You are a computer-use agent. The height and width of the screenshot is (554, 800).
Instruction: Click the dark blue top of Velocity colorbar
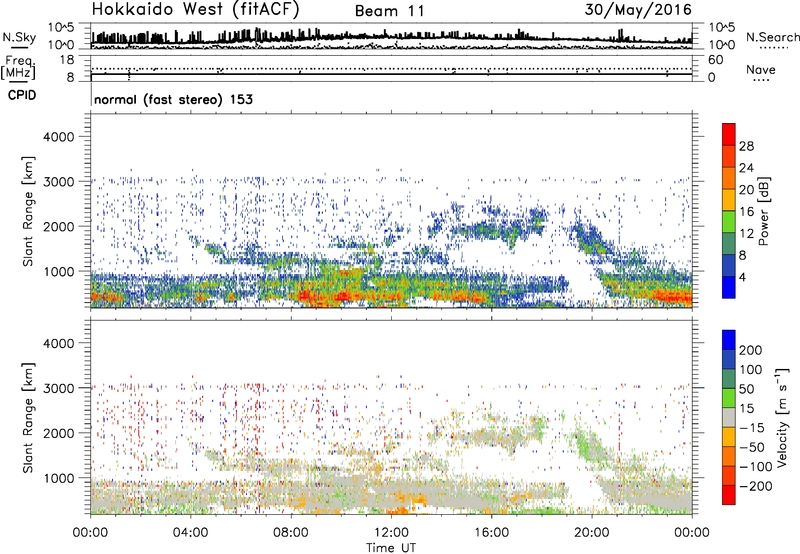tap(729, 340)
